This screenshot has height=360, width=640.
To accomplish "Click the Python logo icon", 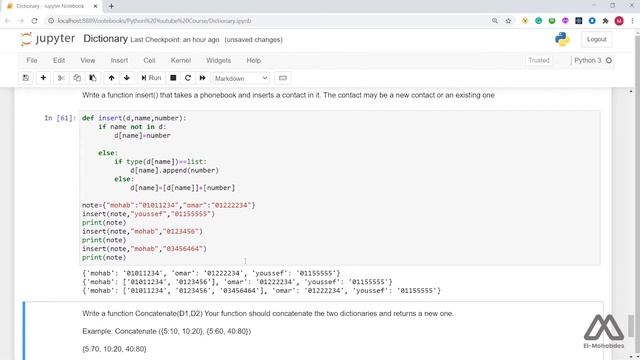I will (x=562, y=39).
